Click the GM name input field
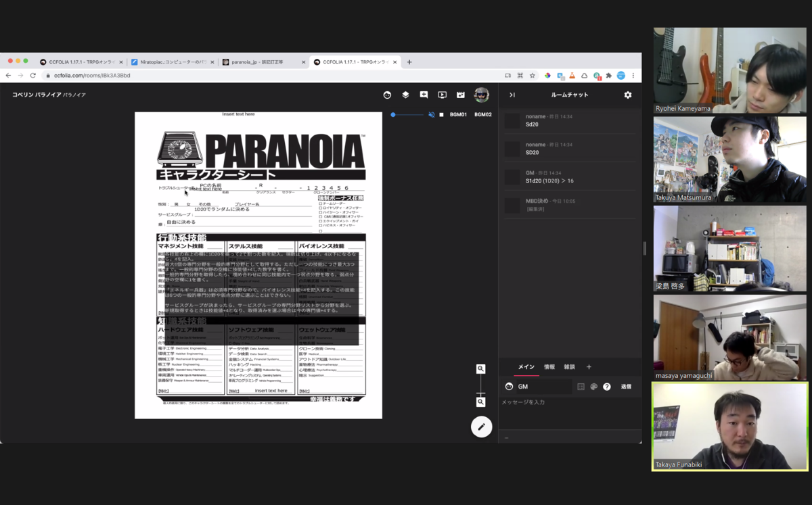This screenshot has height=505, width=812. 544,387
